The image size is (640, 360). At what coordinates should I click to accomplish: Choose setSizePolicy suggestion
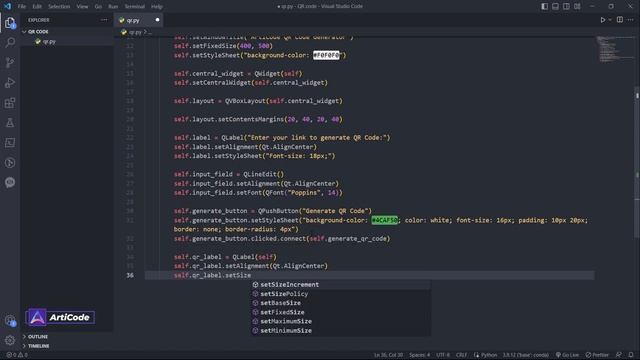pyautogui.click(x=340, y=294)
